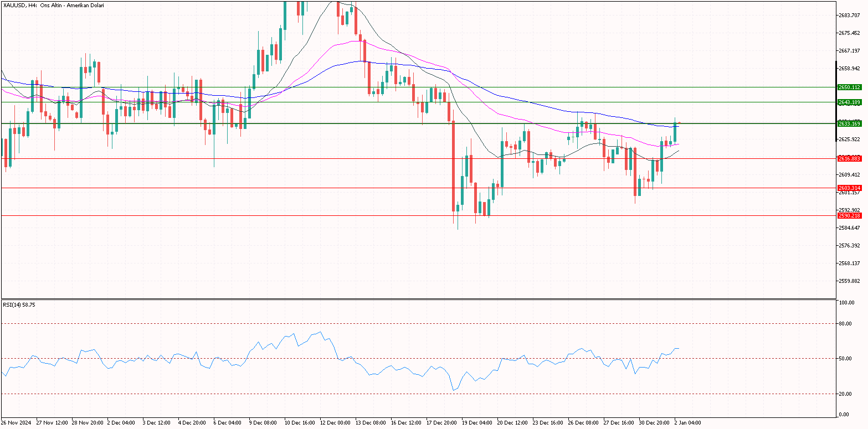Click the 30 Dec 20:00 time label
868x429 pixels.
653,423
